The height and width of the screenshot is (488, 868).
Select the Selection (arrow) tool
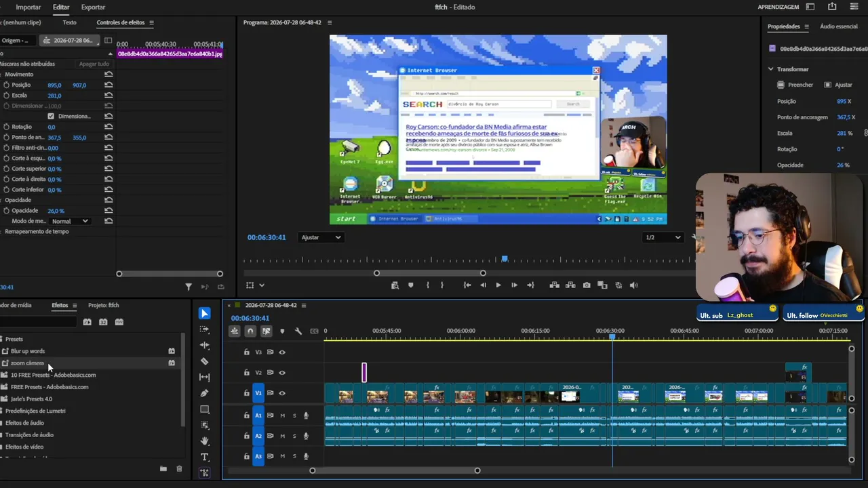coord(204,313)
